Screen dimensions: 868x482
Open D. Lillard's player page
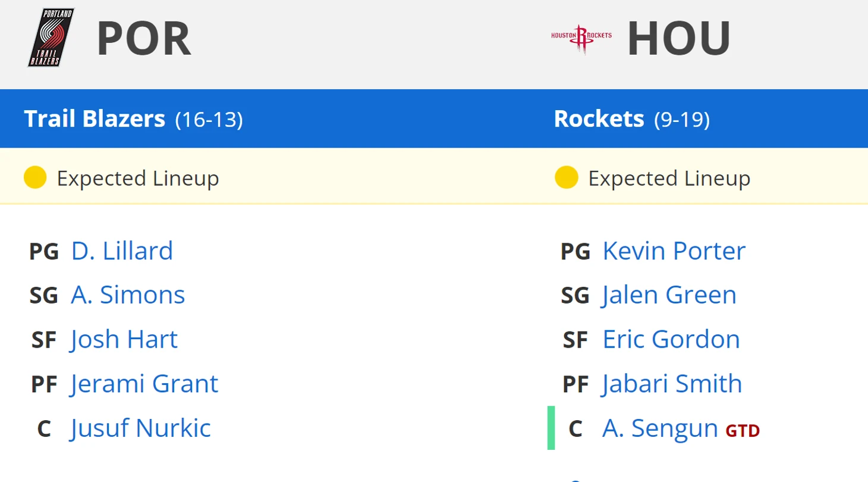click(x=122, y=251)
